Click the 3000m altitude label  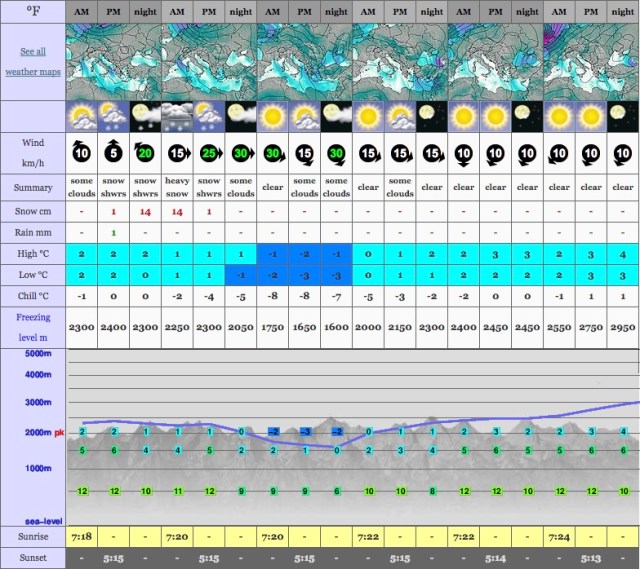[x=38, y=402]
